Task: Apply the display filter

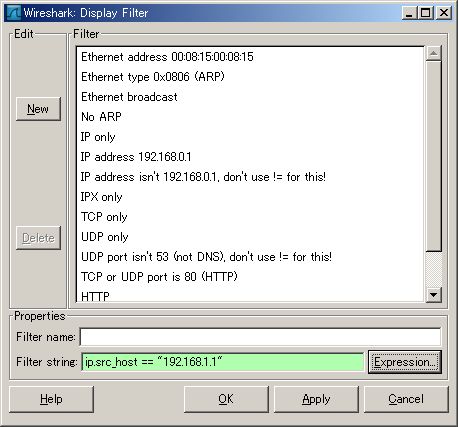Action: point(316,399)
